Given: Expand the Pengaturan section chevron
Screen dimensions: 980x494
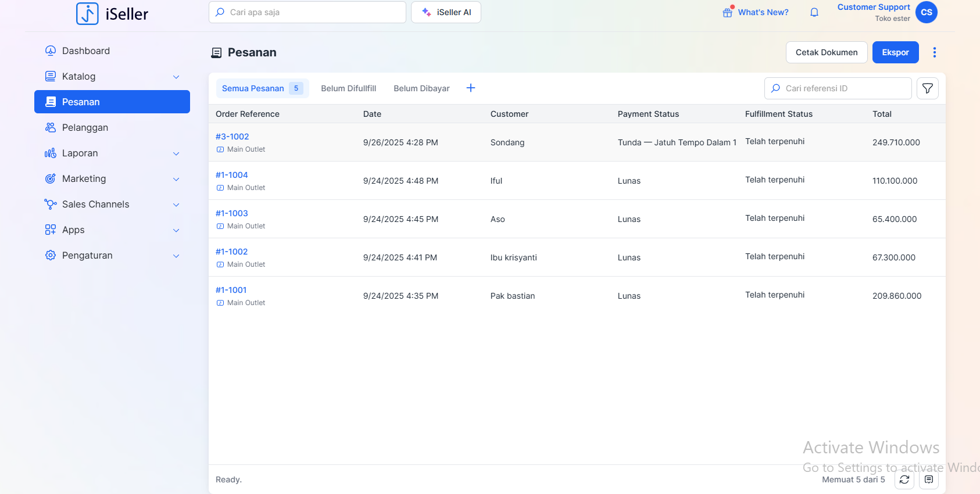Looking at the screenshot, I should click(x=176, y=256).
